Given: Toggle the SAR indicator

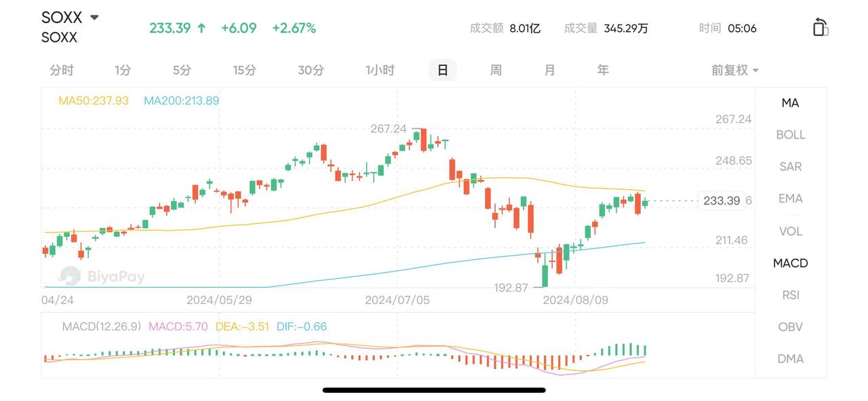Looking at the screenshot, I should click(790, 166).
